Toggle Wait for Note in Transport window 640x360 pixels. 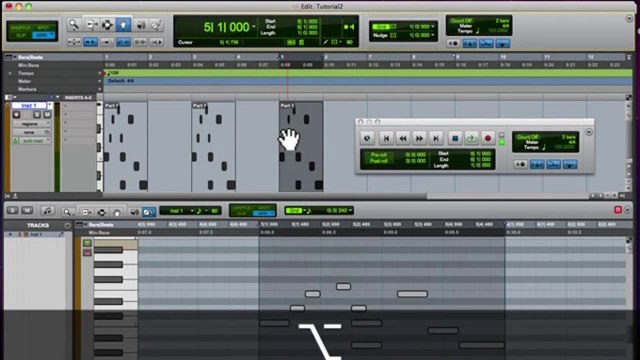pos(520,164)
